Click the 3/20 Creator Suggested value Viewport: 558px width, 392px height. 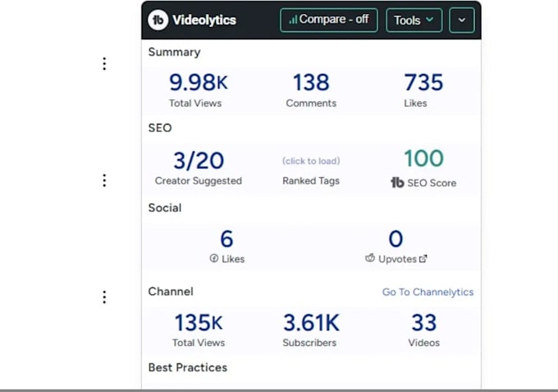(199, 161)
